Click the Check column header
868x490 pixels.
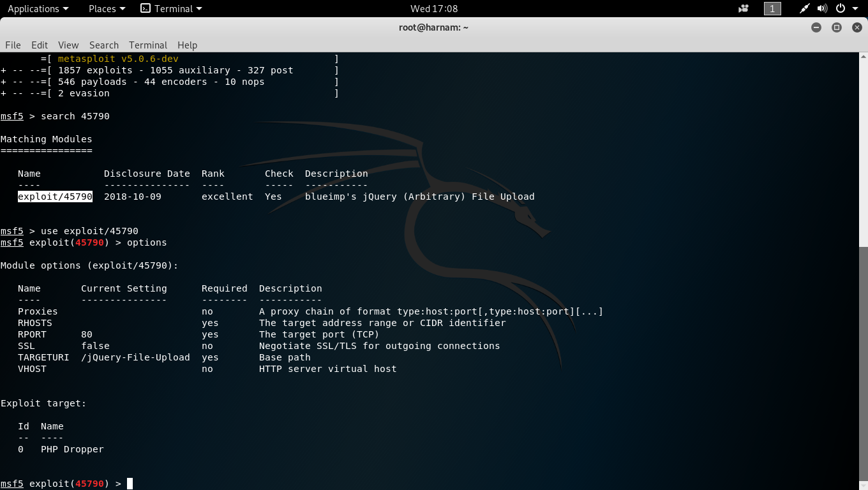click(x=279, y=174)
